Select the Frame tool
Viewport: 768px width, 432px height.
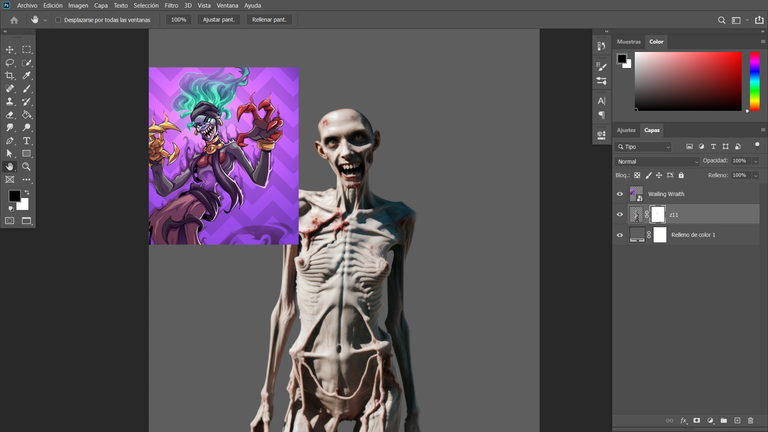pos(9,179)
